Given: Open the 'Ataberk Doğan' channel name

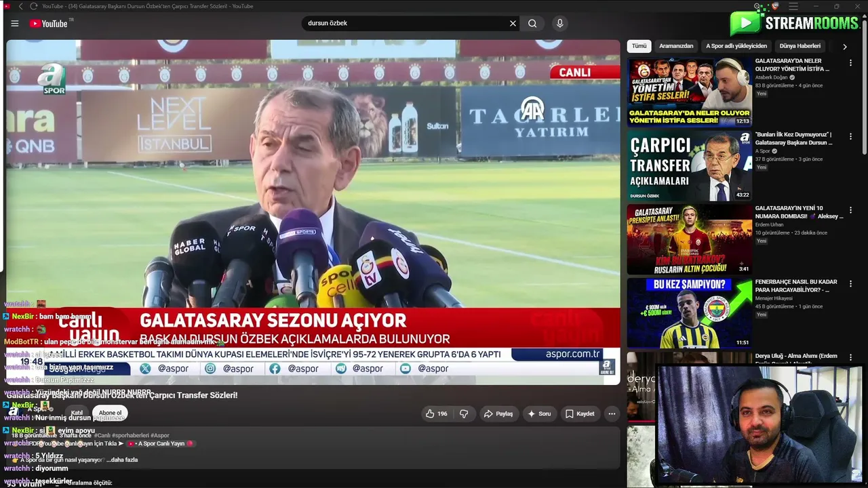Looking at the screenshot, I should coord(772,77).
